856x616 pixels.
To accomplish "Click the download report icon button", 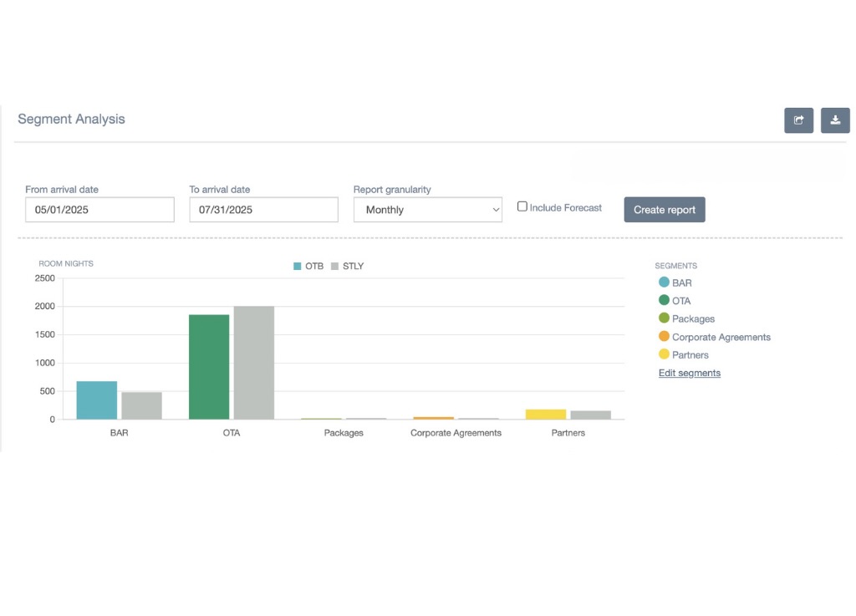I will click(x=835, y=120).
